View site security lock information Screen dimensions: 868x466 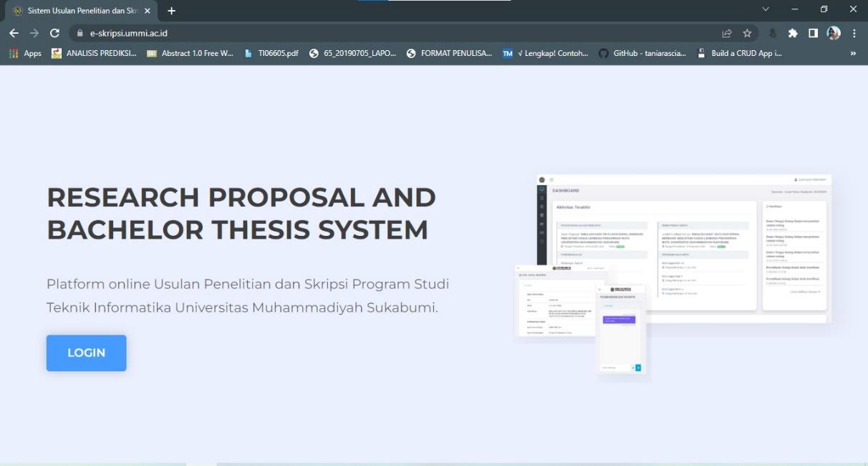click(80, 33)
